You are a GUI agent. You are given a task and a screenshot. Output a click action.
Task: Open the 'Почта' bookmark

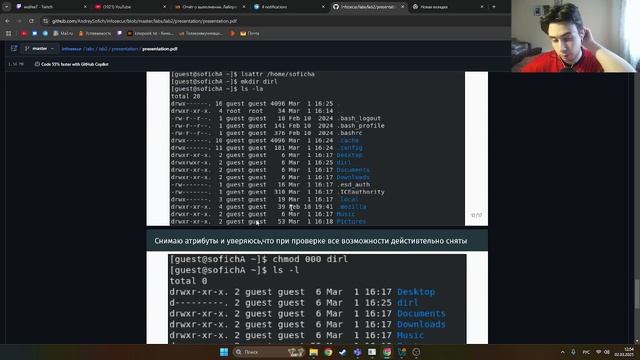[250, 33]
